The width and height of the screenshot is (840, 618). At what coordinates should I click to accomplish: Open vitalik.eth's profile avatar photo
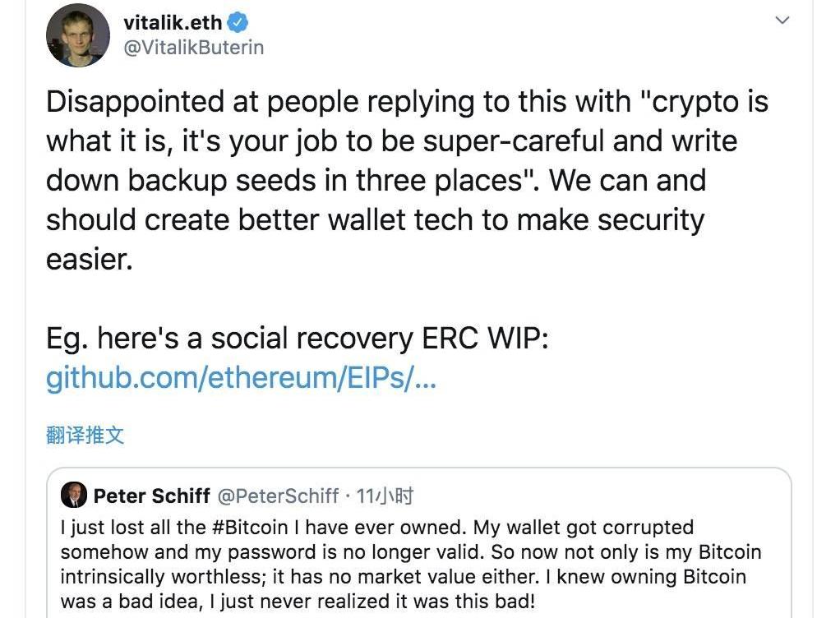[x=78, y=35]
